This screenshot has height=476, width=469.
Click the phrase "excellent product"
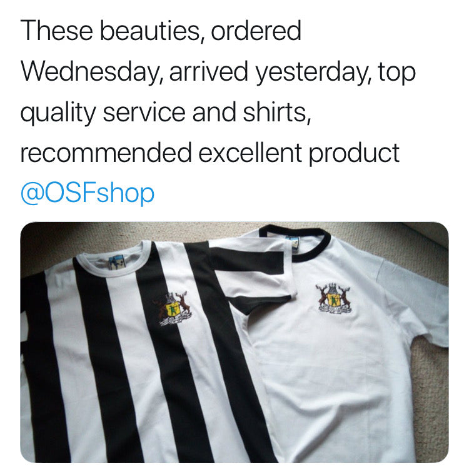pos(299,154)
